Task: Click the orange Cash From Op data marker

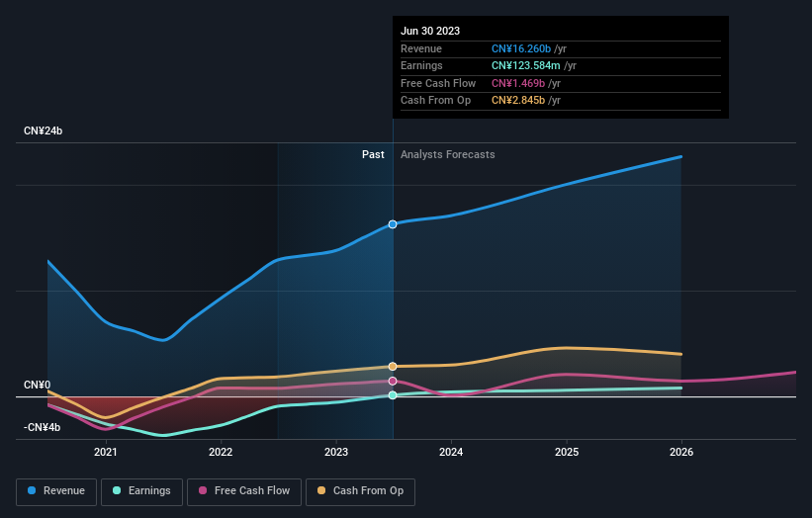Action: [x=393, y=367]
